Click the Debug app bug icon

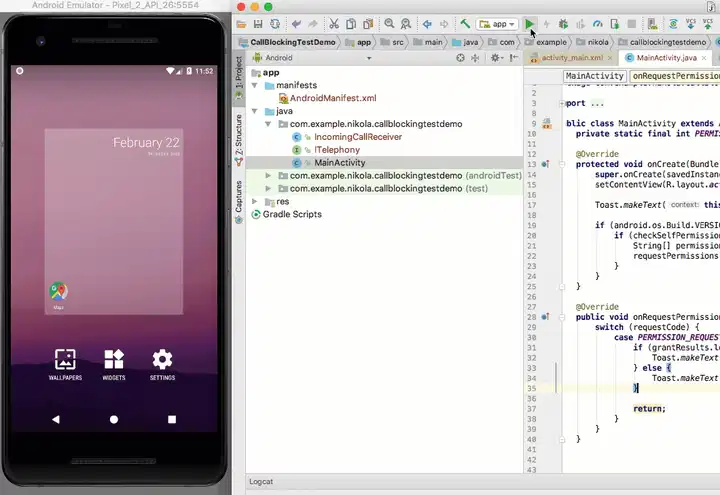tap(564, 23)
